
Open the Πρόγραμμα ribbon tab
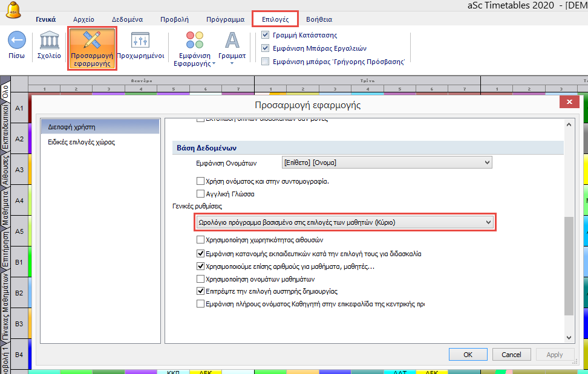[x=224, y=19]
